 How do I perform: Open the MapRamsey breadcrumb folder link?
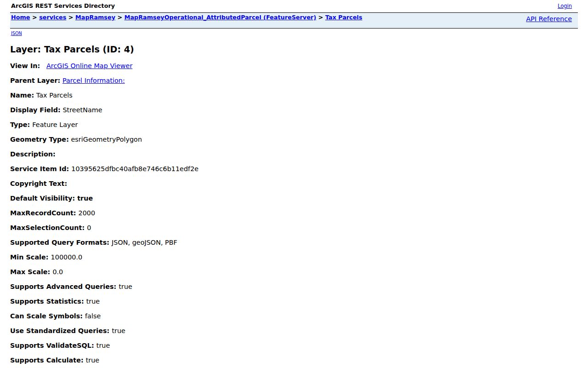pyautogui.click(x=95, y=17)
